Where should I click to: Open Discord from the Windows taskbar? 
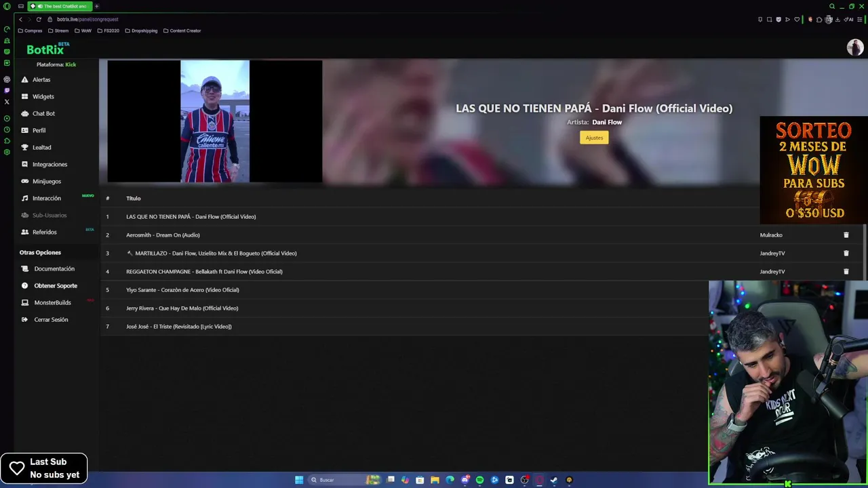click(465, 480)
